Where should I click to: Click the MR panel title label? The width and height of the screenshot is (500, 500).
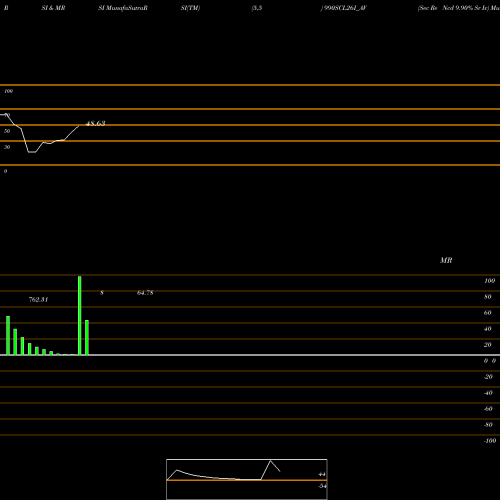point(446,260)
